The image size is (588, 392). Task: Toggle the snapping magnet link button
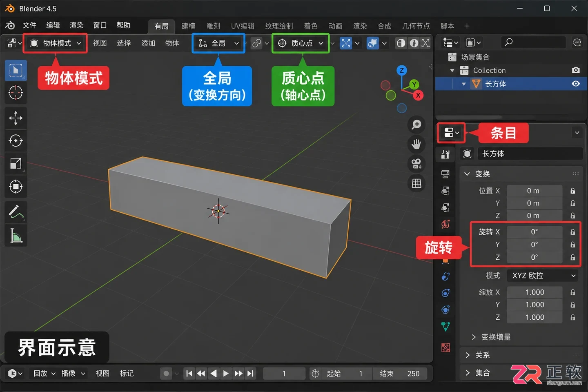click(256, 43)
